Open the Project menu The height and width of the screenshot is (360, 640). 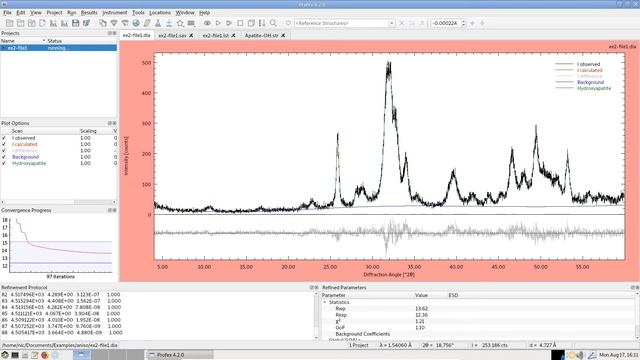(54, 13)
